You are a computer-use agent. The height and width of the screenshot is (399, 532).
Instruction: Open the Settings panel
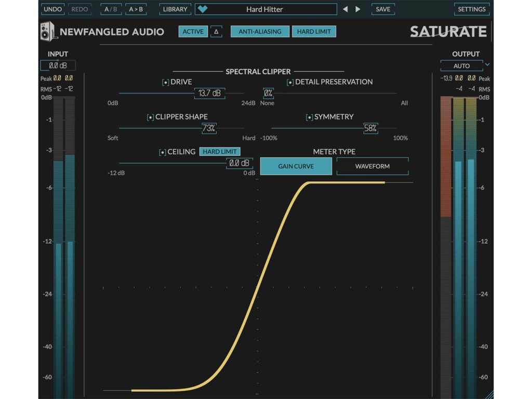pos(472,9)
